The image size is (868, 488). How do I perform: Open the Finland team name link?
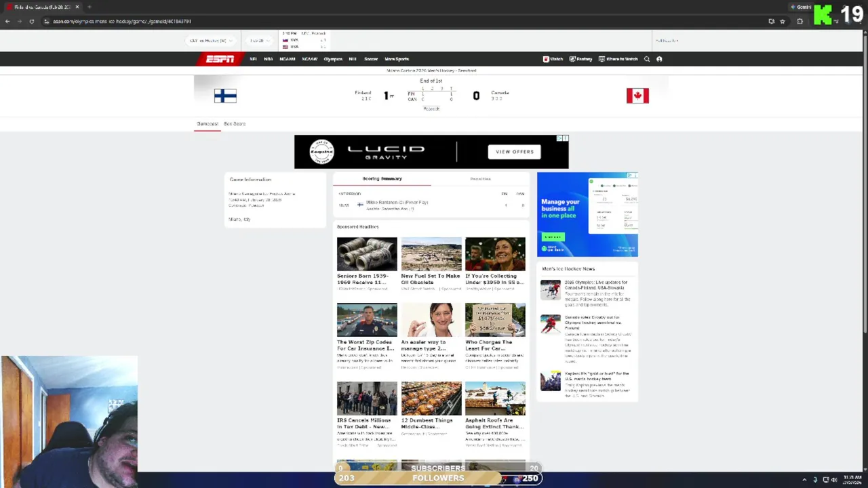363,93
